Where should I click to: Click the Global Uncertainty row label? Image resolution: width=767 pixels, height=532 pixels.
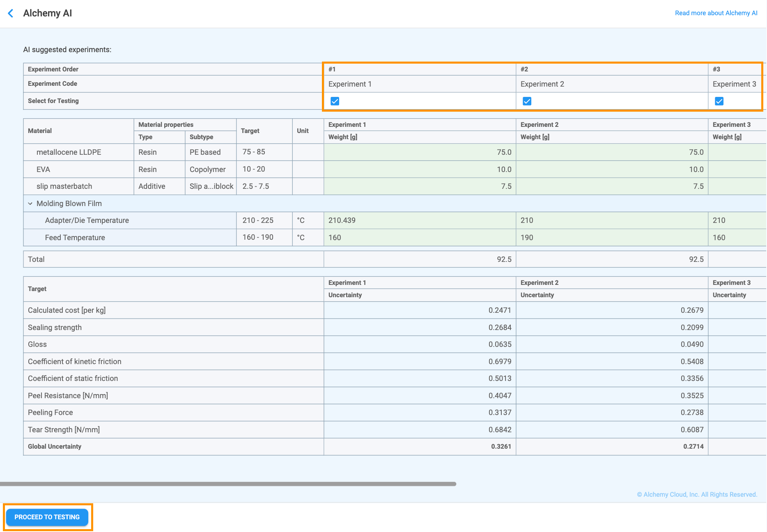[x=55, y=447]
